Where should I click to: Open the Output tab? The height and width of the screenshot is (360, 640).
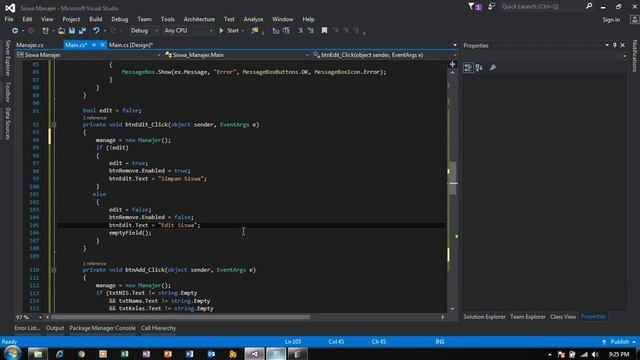click(x=55, y=328)
